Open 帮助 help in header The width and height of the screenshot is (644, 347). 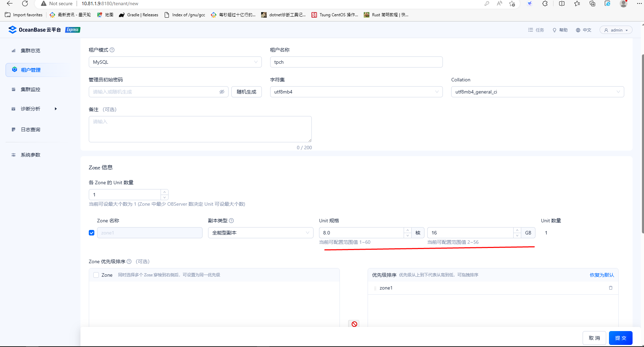pyautogui.click(x=560, y=30)
